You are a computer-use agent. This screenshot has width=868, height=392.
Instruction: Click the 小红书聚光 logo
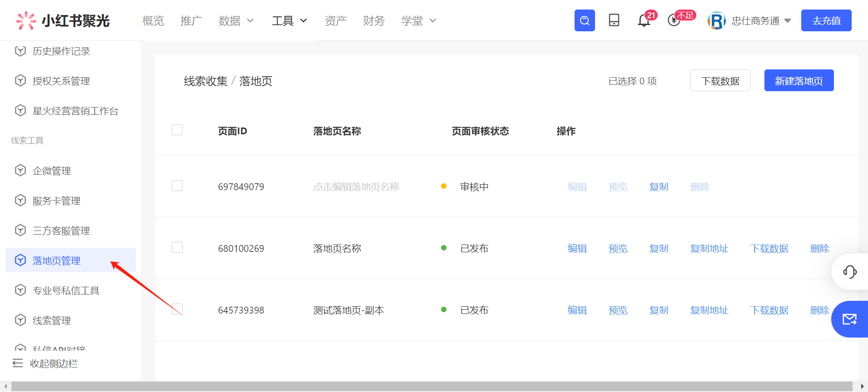tap(63, 20)
